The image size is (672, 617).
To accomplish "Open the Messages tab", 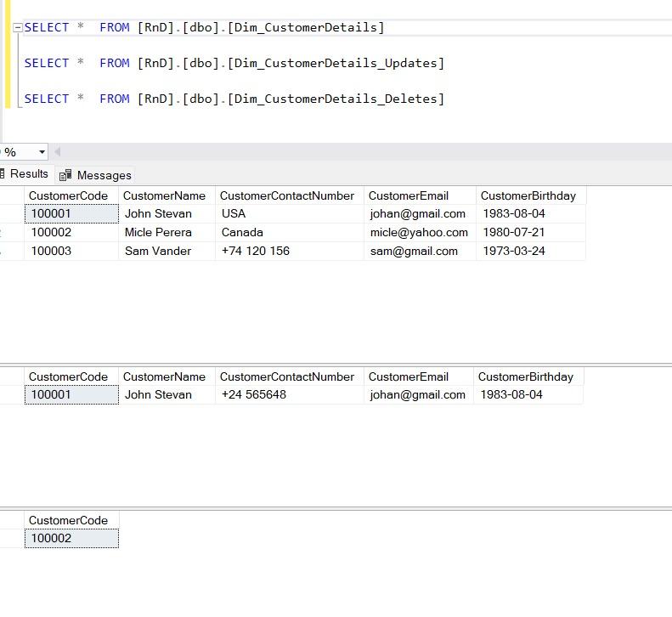I will tap(104, 175).
